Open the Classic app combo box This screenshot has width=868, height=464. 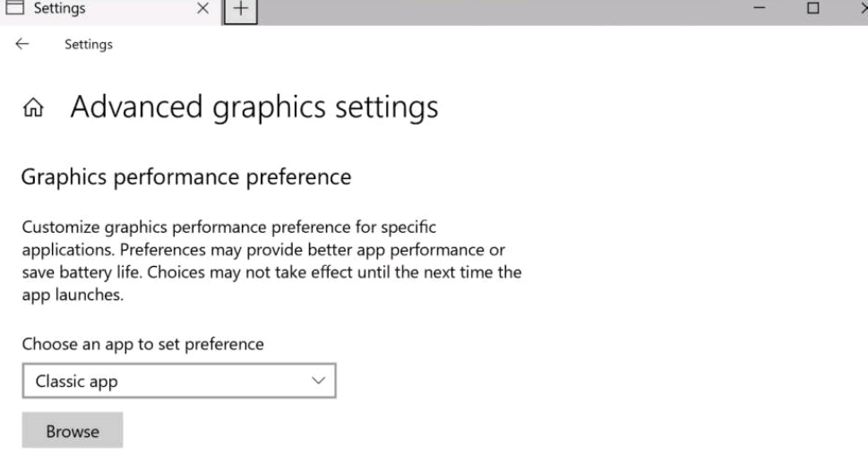[179, 381]
